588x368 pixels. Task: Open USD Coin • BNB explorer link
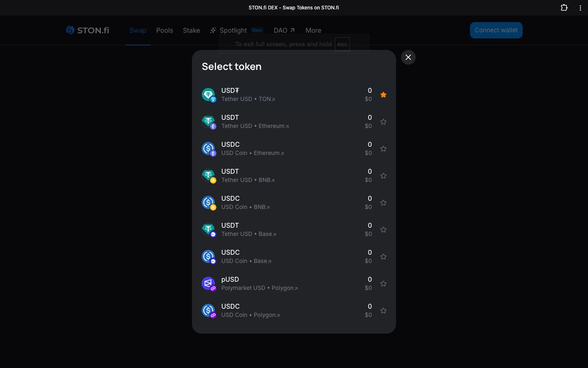coord(245,207)
